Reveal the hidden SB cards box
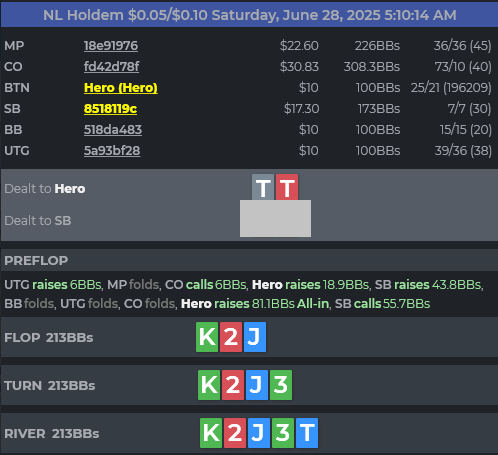 [x=275, y=219]
